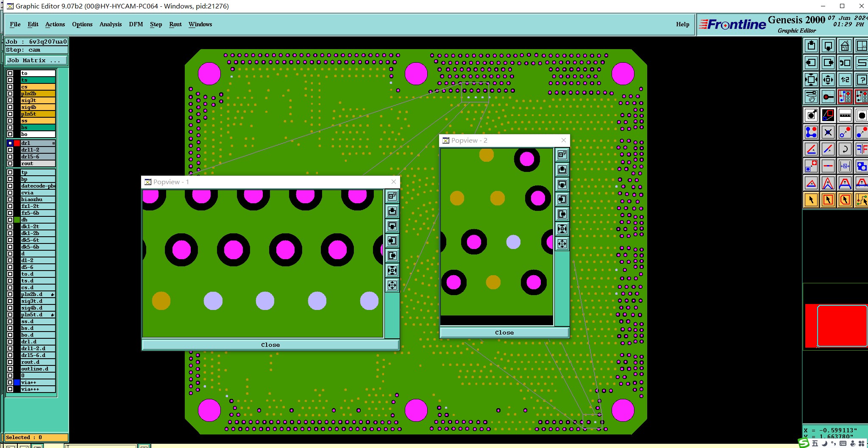Select the plain arrow selection tool

pos(811,200)
